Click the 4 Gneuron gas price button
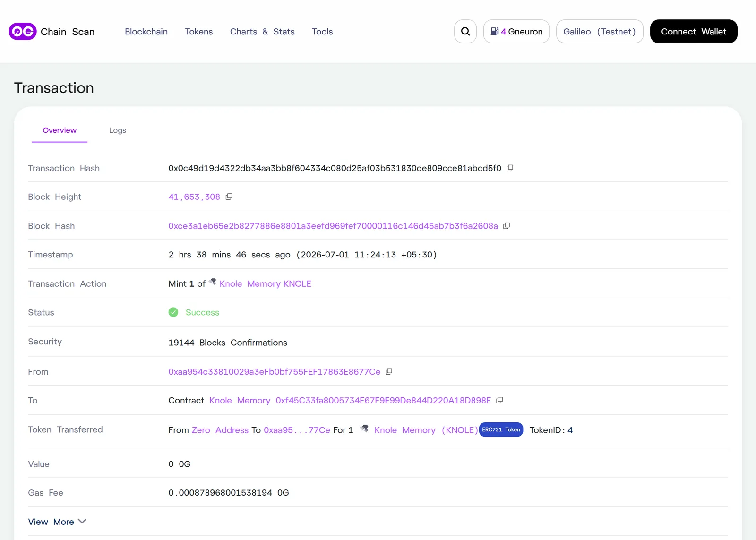This screenshot has height=540, width=756. [516, 31]
